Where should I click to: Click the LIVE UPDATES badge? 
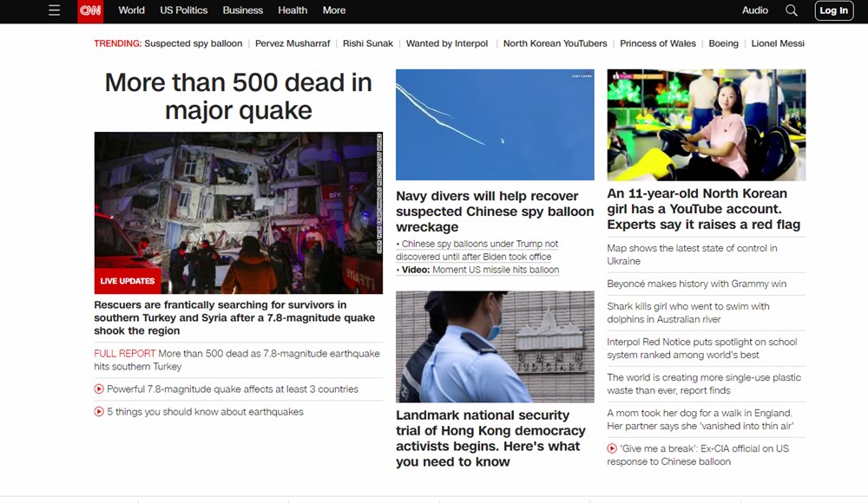click(128, 281)
